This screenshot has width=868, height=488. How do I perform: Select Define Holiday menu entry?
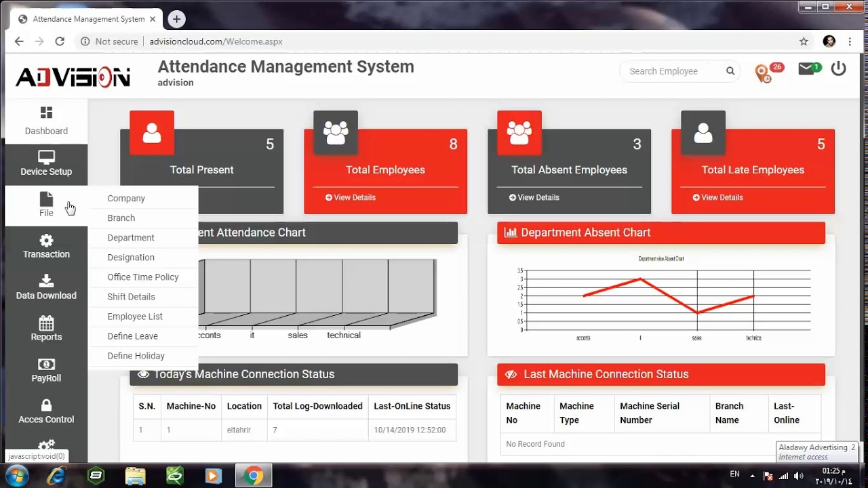[x=136, y=356]
